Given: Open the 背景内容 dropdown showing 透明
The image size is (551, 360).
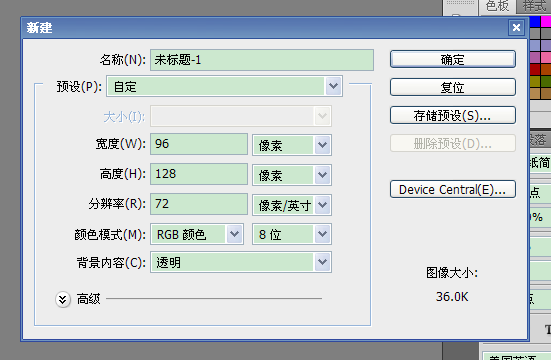Looking at the screenshot, I should point(241,262).
